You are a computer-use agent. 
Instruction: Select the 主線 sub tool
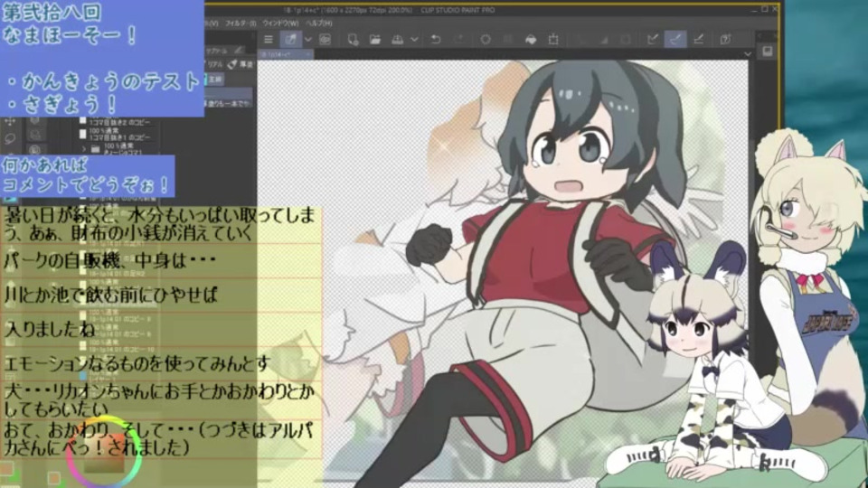[215, 80]
